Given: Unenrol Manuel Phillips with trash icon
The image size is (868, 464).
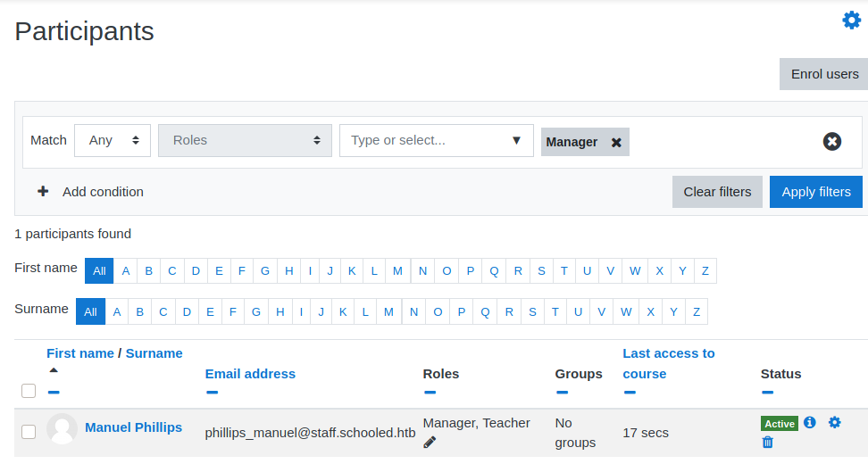Looking at the screenshot, I should click(x=768, y=442).
